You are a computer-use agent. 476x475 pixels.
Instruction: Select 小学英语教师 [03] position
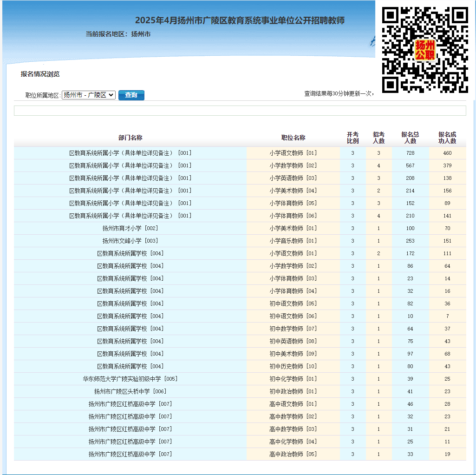pyautogui.click(x=293, y=178)
